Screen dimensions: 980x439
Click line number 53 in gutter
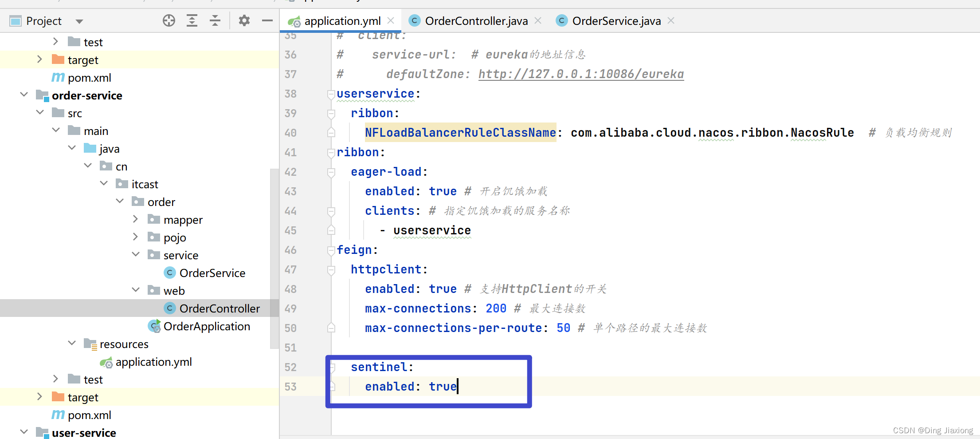(x=290, y=387)
